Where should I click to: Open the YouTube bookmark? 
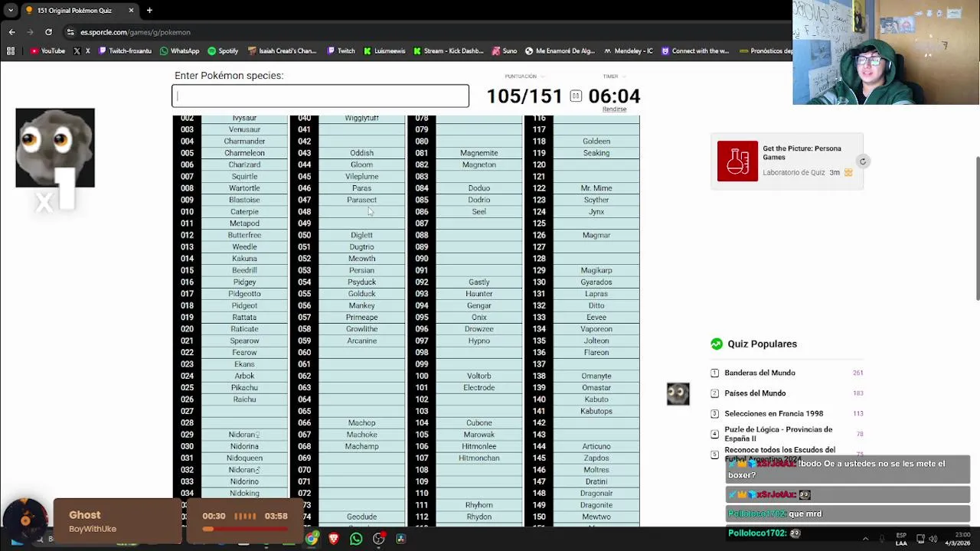pos(47,51)
